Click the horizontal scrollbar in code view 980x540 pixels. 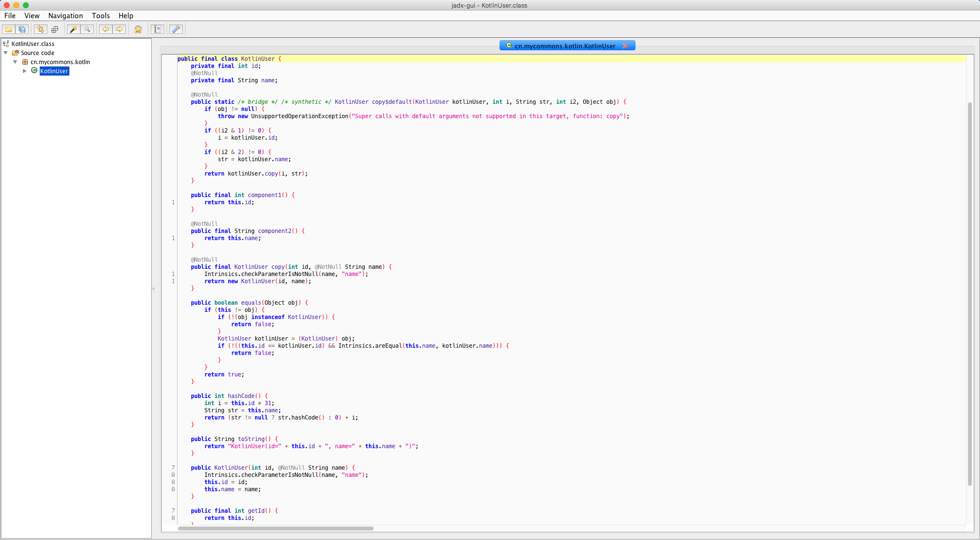pos(276,529)
